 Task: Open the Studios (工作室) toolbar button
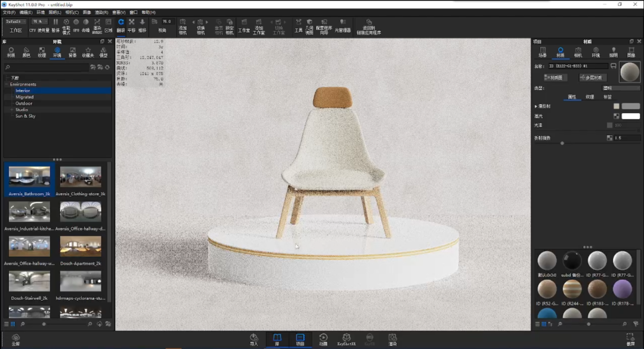pos(244,26)
